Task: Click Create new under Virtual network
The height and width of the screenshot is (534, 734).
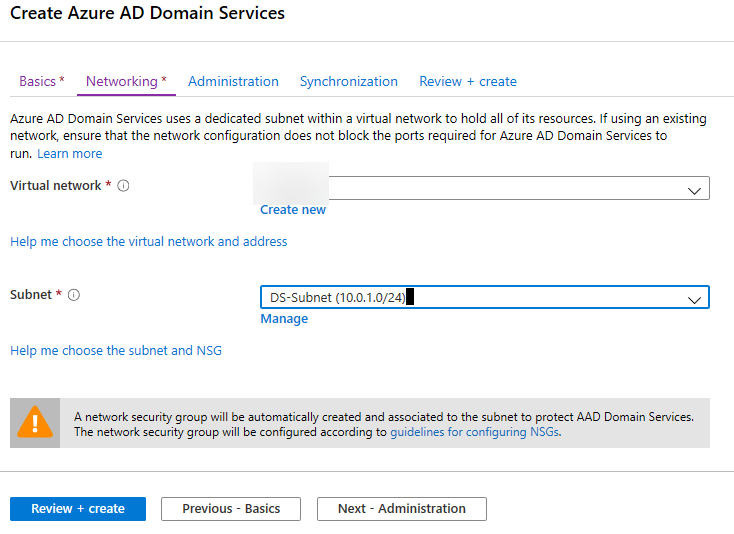Action: point(293,210)
